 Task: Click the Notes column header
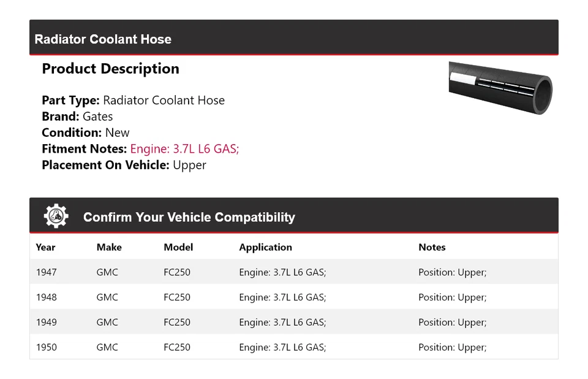(432, 247)
